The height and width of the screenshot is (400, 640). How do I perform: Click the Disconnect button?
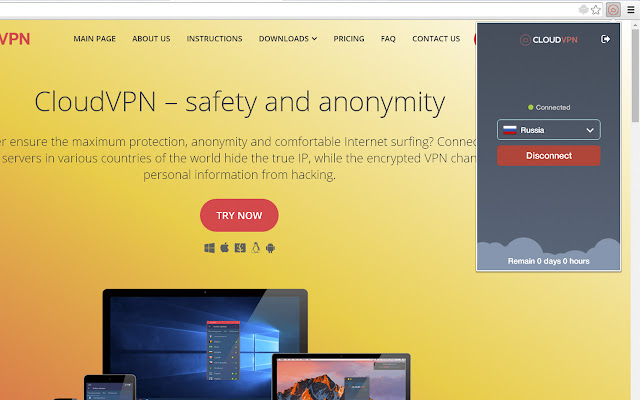point(549,156)
